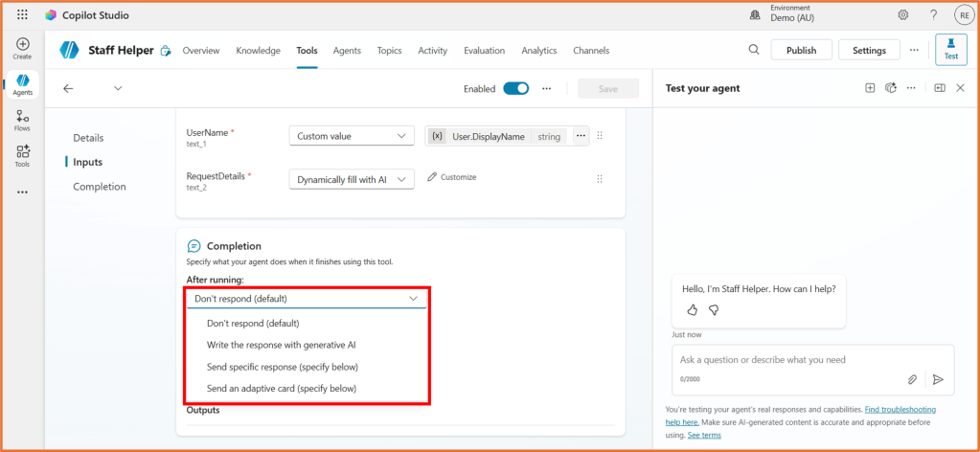Expand the UserName Custom value dropdown
The height and width of the screenshot is (452, 980).
352,136
